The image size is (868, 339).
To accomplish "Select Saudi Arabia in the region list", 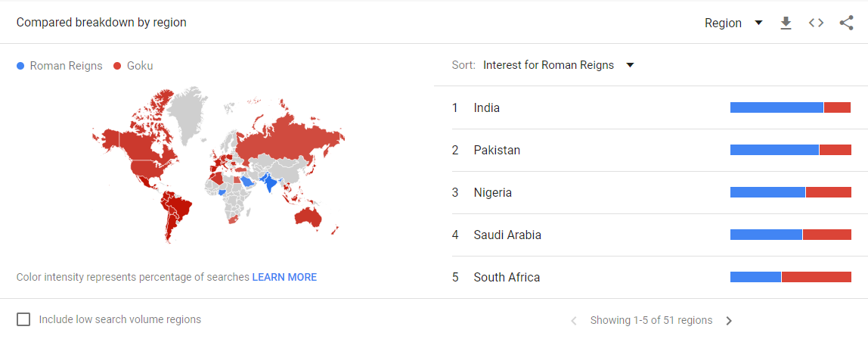I will [507, 235].
